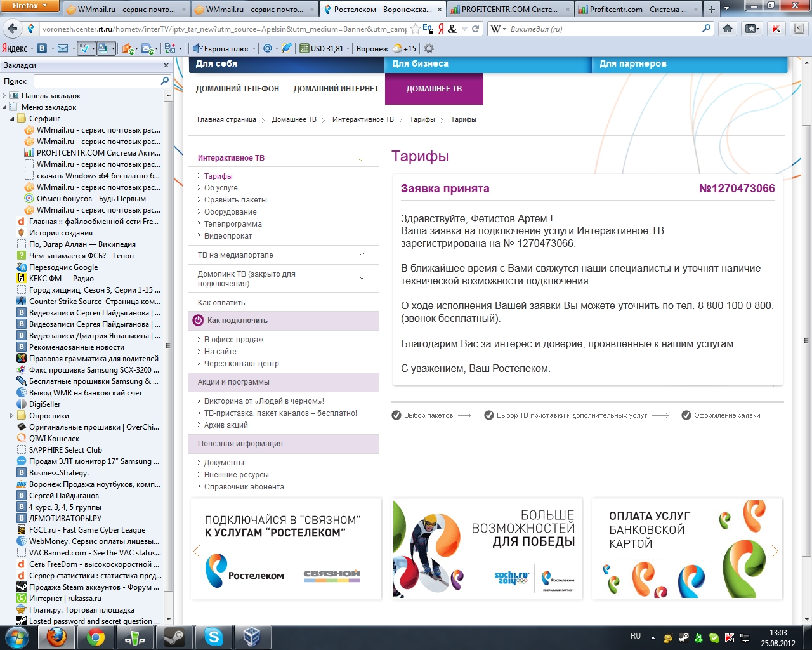Viewport: 812px width, 650px height.
Task: Open Yandex bar settings gear
Action: [x=429, y=48]
